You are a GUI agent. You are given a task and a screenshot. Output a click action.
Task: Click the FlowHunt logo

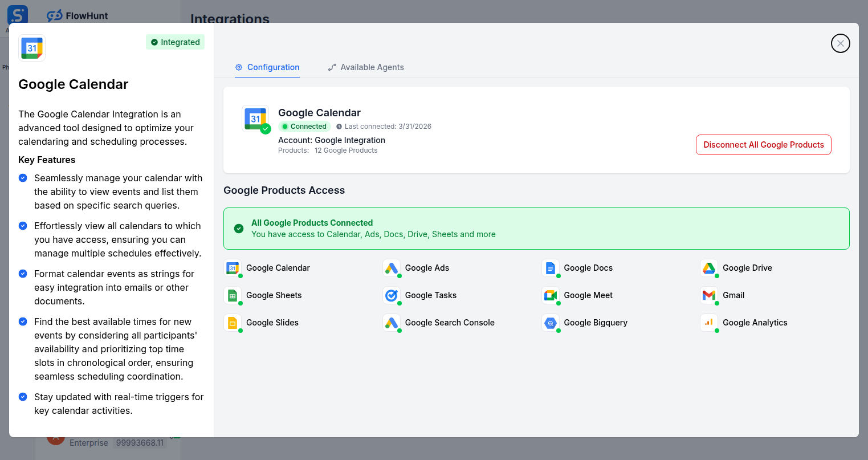click(77, 15)
